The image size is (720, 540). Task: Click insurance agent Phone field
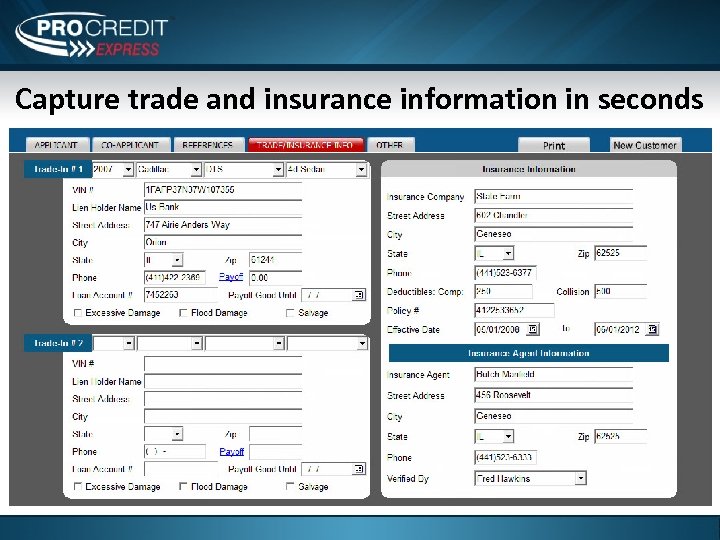click(505, 457)
